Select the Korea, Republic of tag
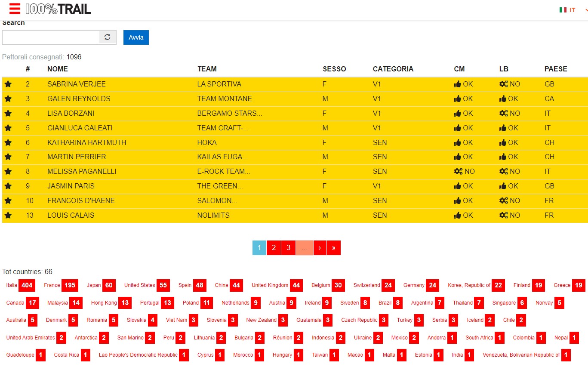The width and height of the screenshot is (588, 370). coord(476,285)
